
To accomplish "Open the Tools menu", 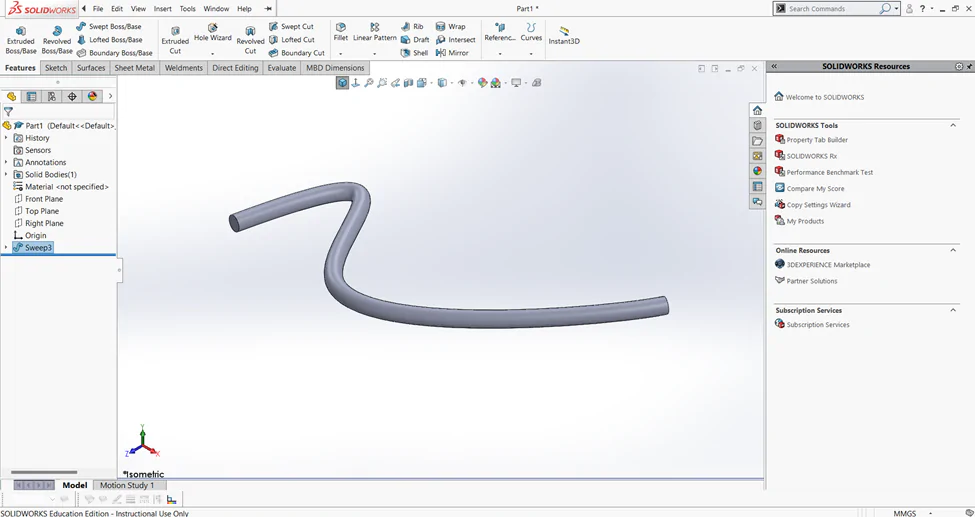I will click(x=187, y=9).
